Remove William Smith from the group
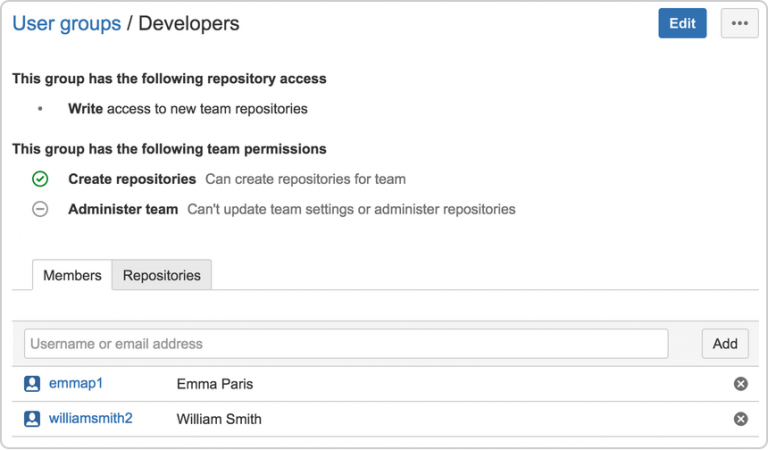The width and height of the screenshot is (768, 450). 741,419
